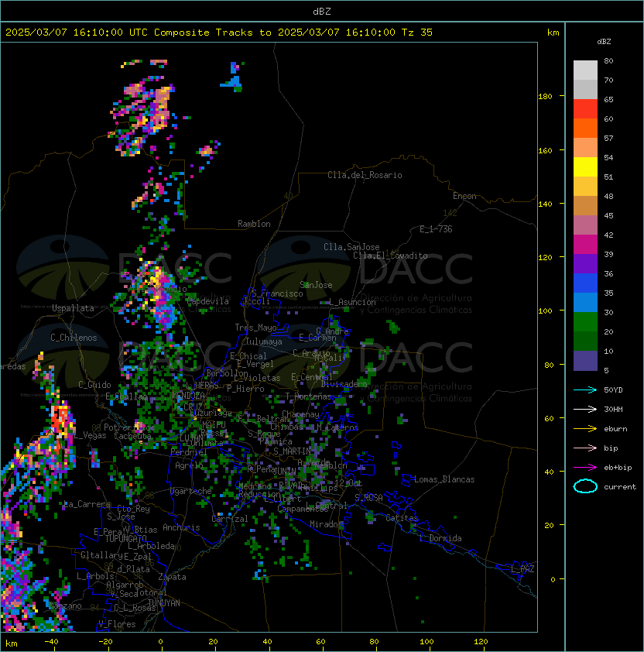Click the 'L_PAZ' map label
Screen dimensions: 644x652
click(522, 568)
